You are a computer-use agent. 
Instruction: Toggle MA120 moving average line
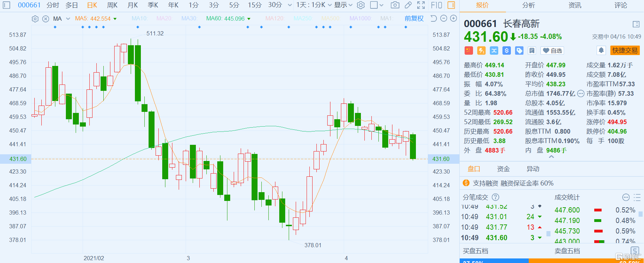click(x=275, y=19)
